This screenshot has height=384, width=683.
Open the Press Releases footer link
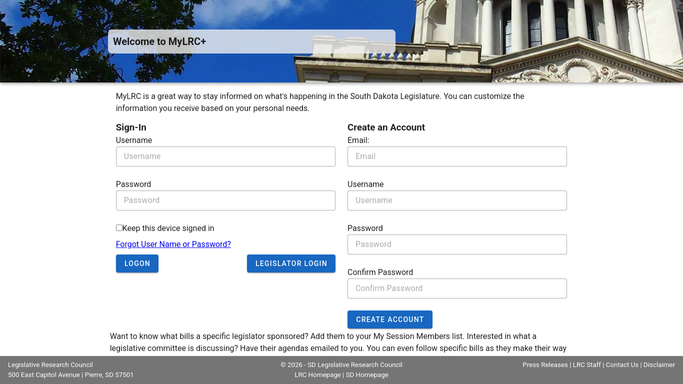[545, 365]
